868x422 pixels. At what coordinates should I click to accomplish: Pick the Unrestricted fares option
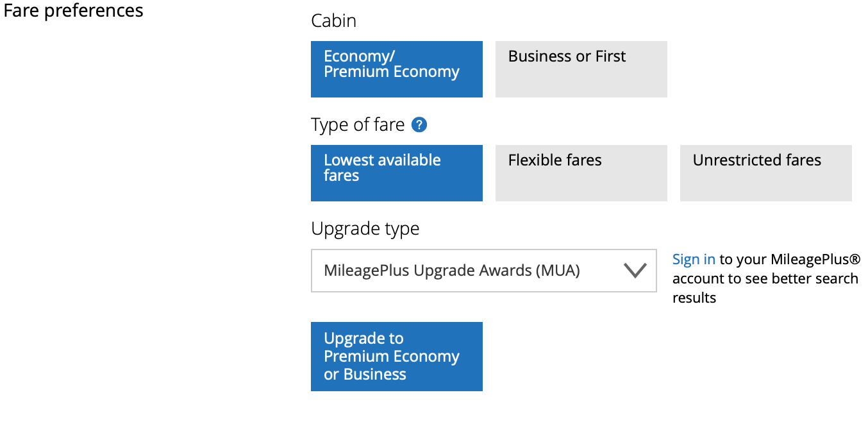(766, 173)
